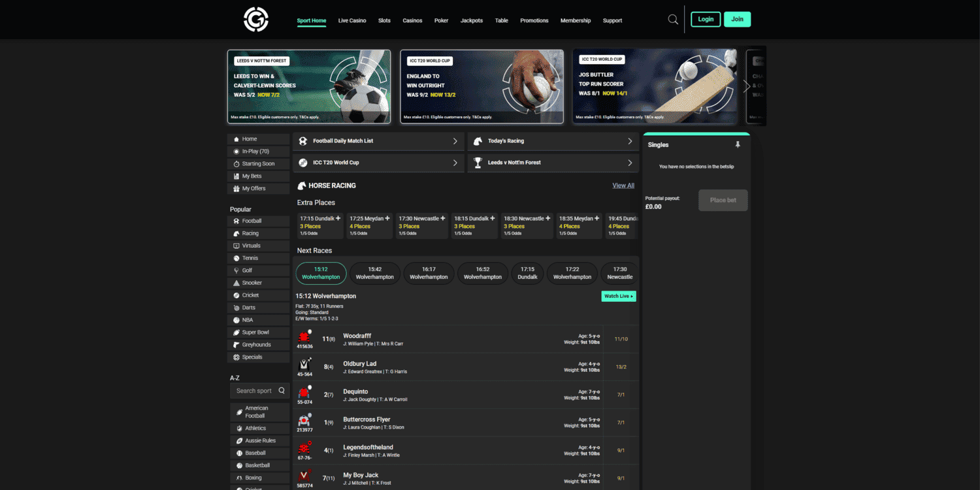Switch to the 15:42 Wolverhampton race tab
The width and height of the screenshot is (980, 490).
pyautogui.click(x=374, y=273)
